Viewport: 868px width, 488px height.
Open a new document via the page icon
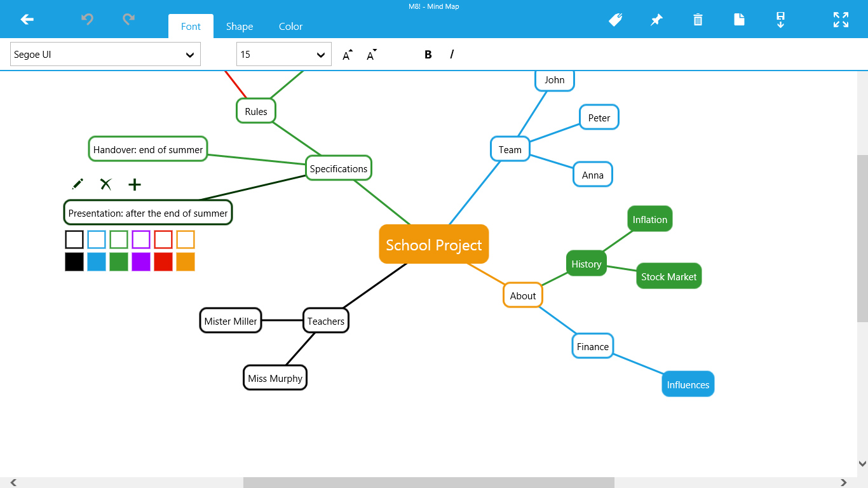pyautogui.click(x=739, y=20)
